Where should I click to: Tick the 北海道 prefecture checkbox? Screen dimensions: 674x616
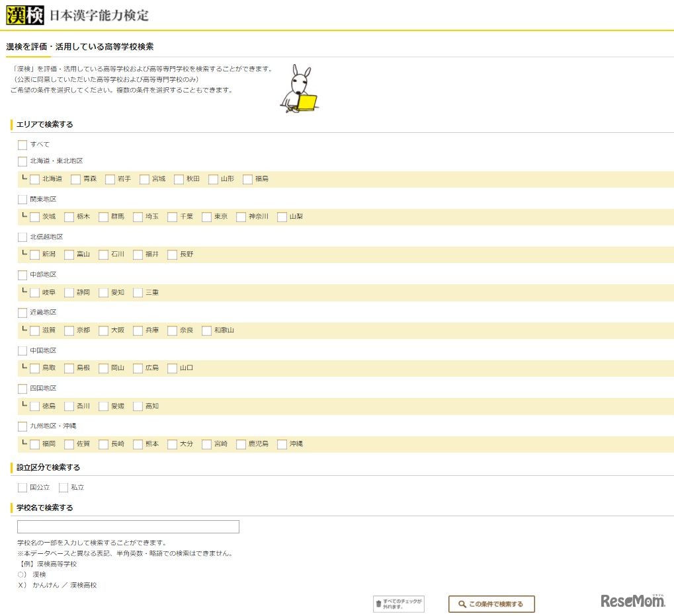tap(35, 179)
